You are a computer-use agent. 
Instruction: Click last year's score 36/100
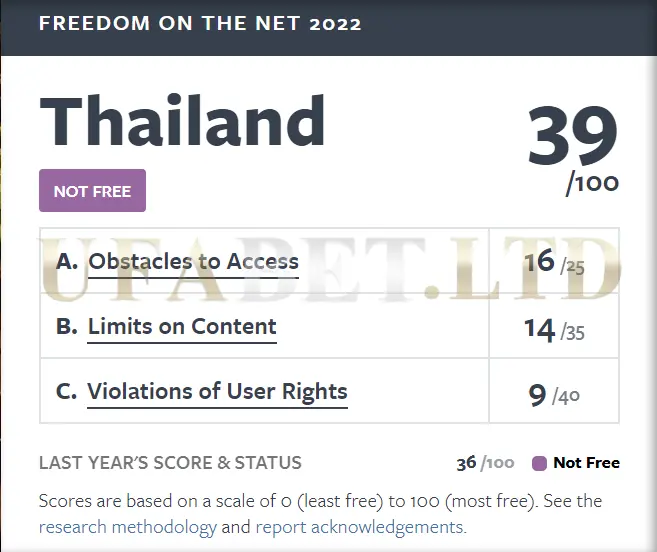coord(485,463)
